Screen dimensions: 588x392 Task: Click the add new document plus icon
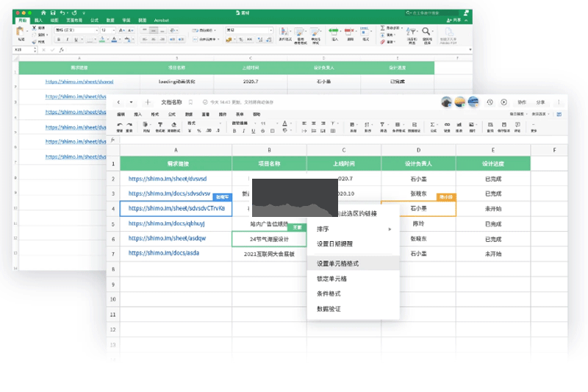(x=148, y=102)
